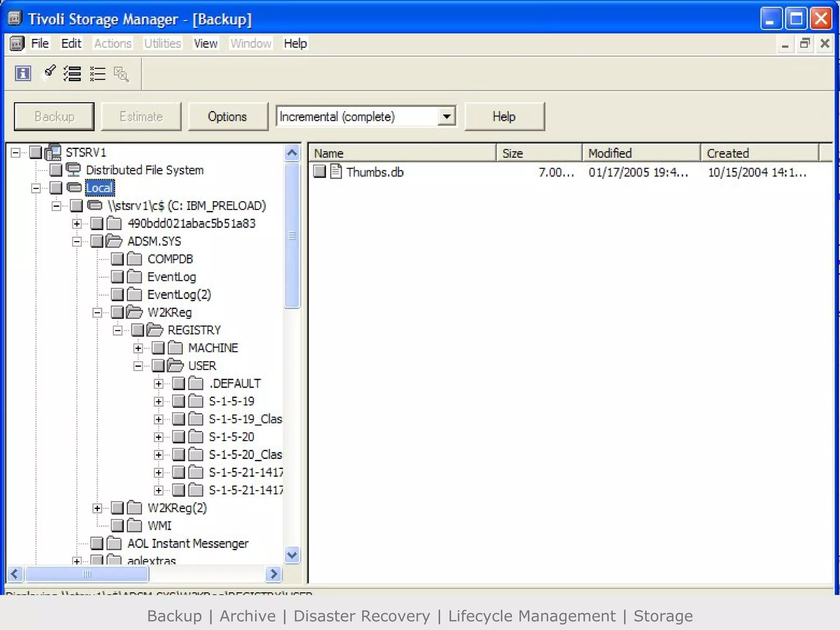Screen dimensions: 840x630
Task: Click the Information icon in toolbar
Action: (x=23, y=74)
